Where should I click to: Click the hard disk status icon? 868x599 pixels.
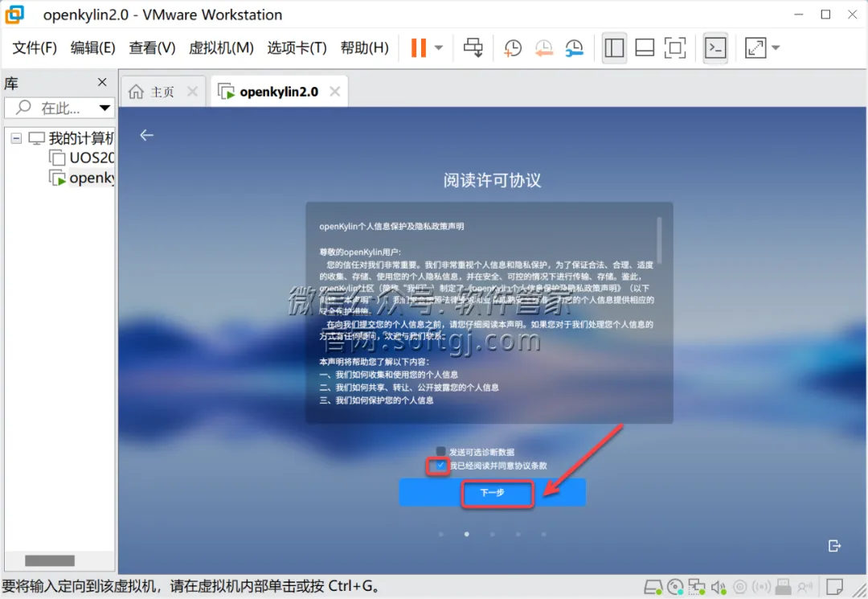[653, 587]
